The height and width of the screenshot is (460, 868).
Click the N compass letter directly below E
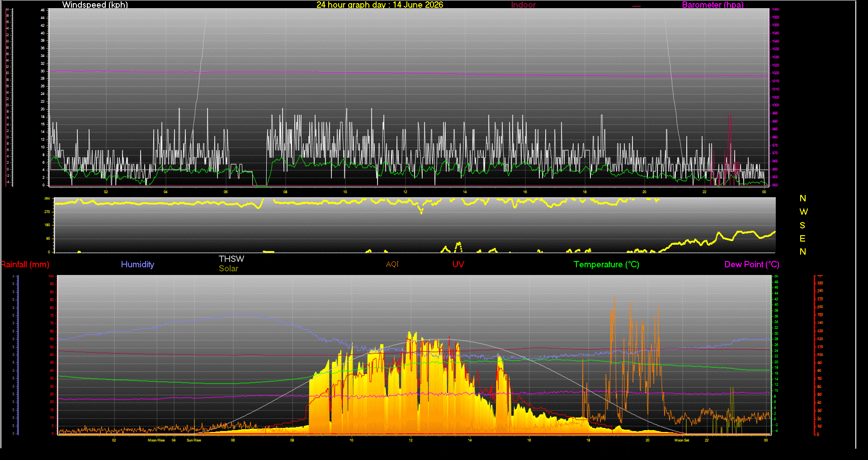(x=803, y=251)
